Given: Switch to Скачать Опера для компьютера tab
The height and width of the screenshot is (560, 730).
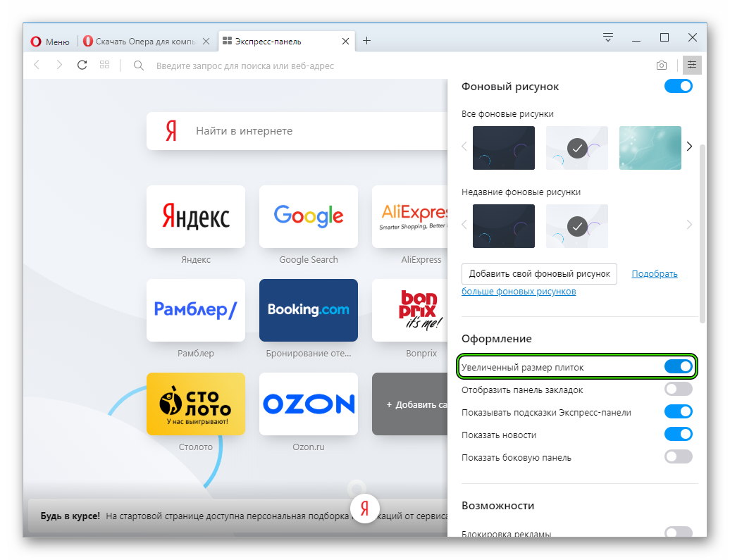Looking at the screenshot, I should 140,42.
